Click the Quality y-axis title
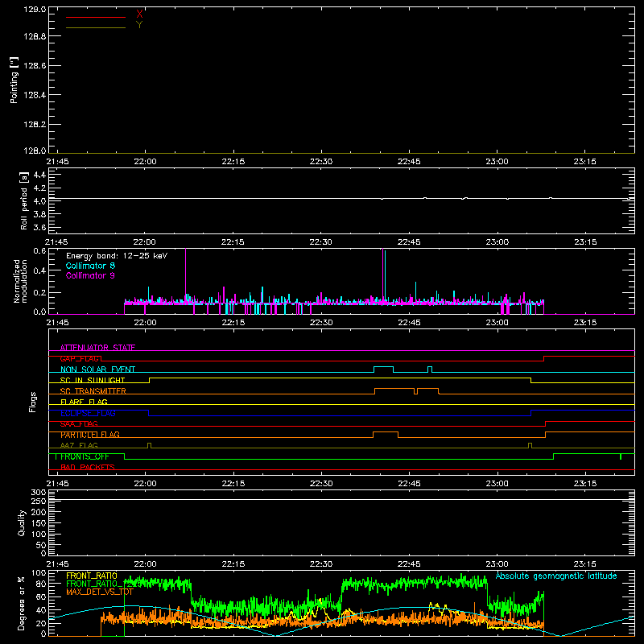 (22, 522)
